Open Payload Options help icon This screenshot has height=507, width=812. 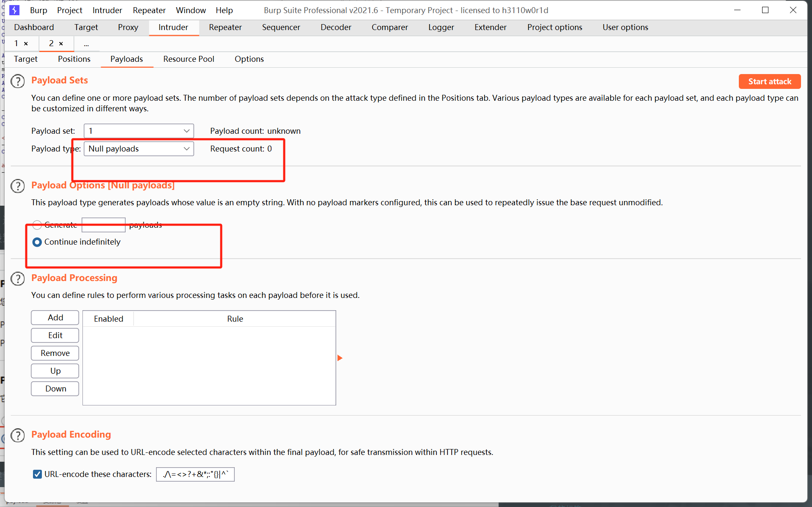(x=18, y=186)
